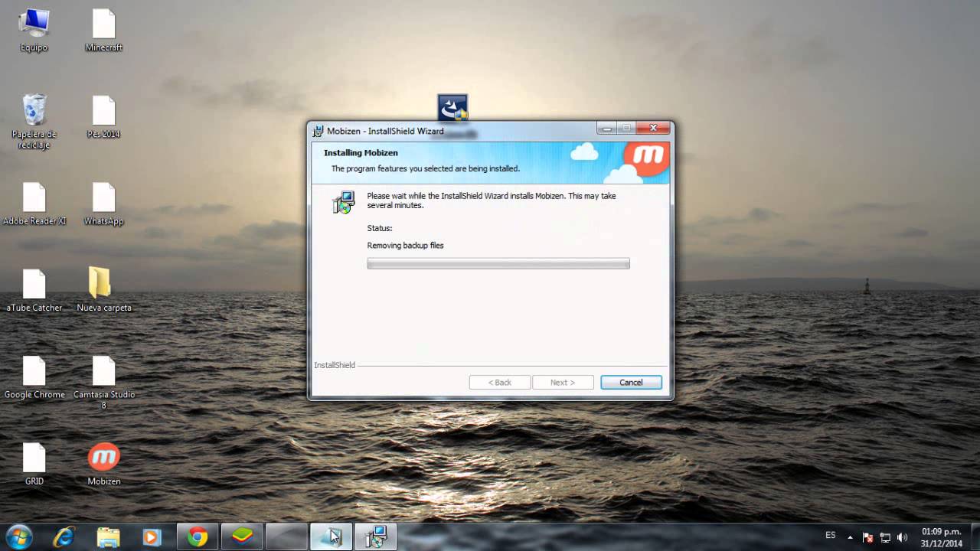
Task: Select the InstallShield taskbar item
Action: coord(375,537)
